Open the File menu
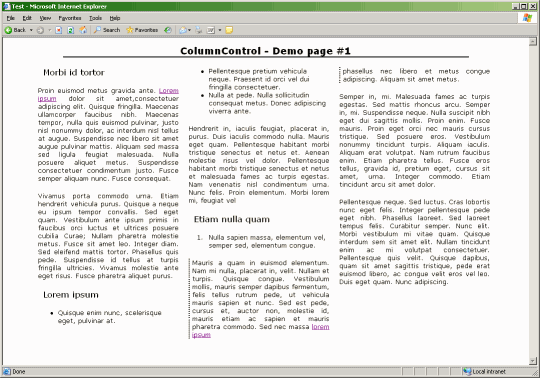This screenshot has width=540, height=378. 11,18
